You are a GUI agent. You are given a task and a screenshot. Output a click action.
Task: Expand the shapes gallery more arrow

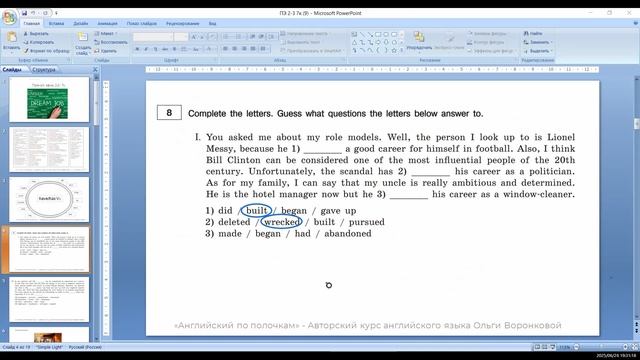pyautogui.click(x=402, y=50)
